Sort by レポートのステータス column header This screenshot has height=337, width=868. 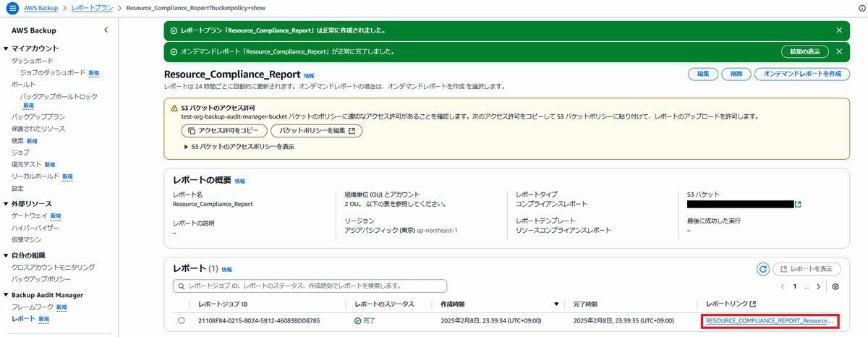tap(384, 304)
